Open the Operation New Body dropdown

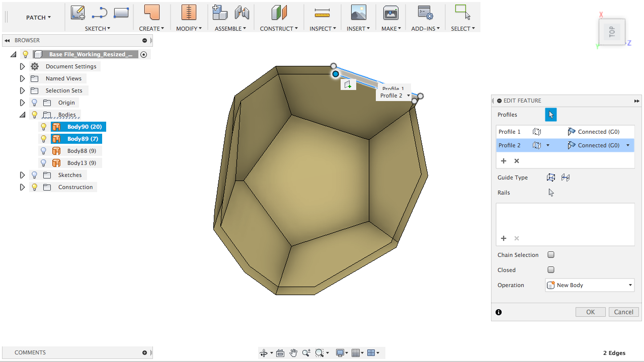click(590, 285)
